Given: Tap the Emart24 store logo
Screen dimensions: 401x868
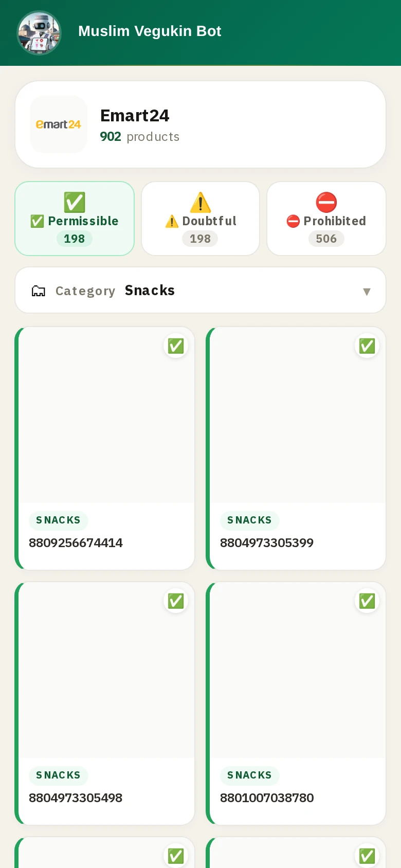Looking at the screenshot, I should (x=59, y=124).
